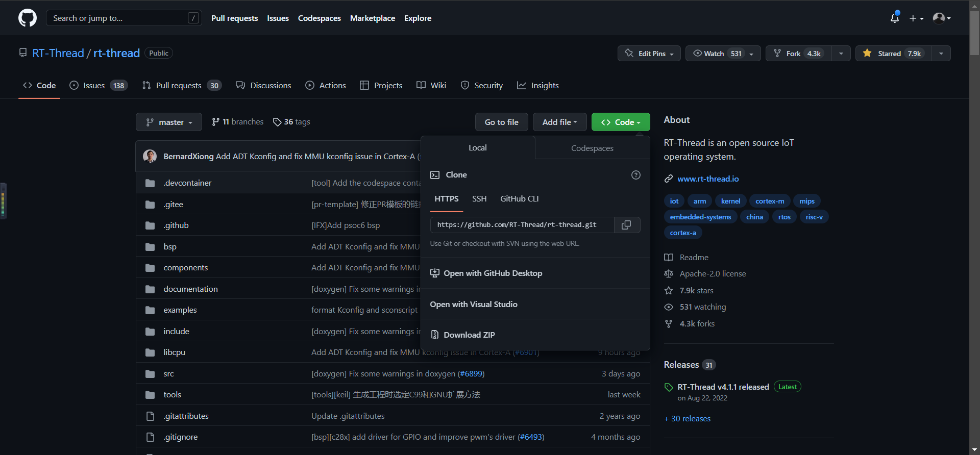Click the terminal icon beside Clone

pos(435,175)
